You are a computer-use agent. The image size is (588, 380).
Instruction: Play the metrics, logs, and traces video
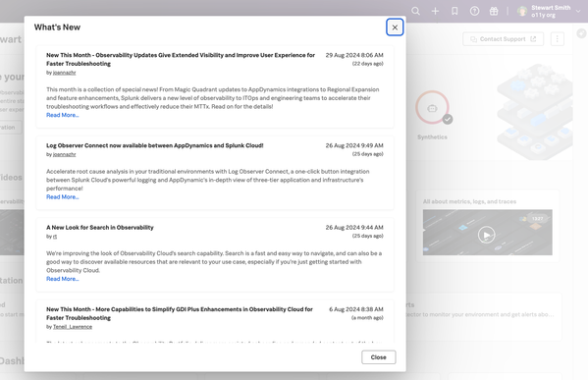tap(486, 235)
